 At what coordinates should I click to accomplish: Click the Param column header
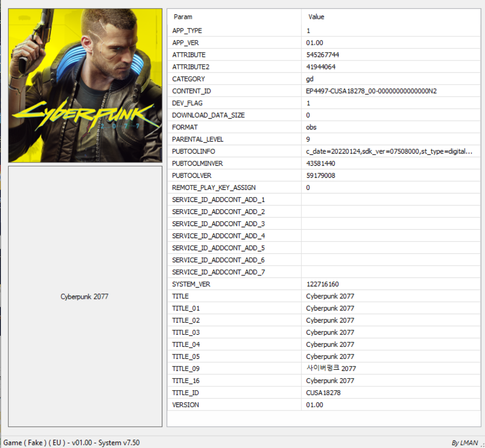click(x=183, y=17)
